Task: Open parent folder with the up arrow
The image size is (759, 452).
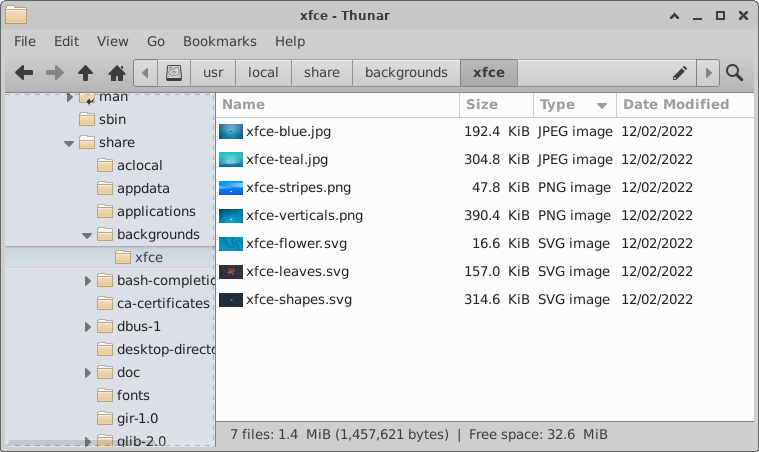Action: (x=86, y=73)
